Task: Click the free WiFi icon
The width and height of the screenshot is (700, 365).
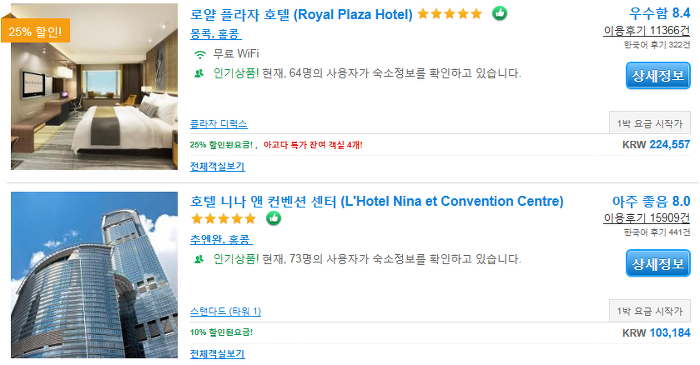Action: click(200, 54)
